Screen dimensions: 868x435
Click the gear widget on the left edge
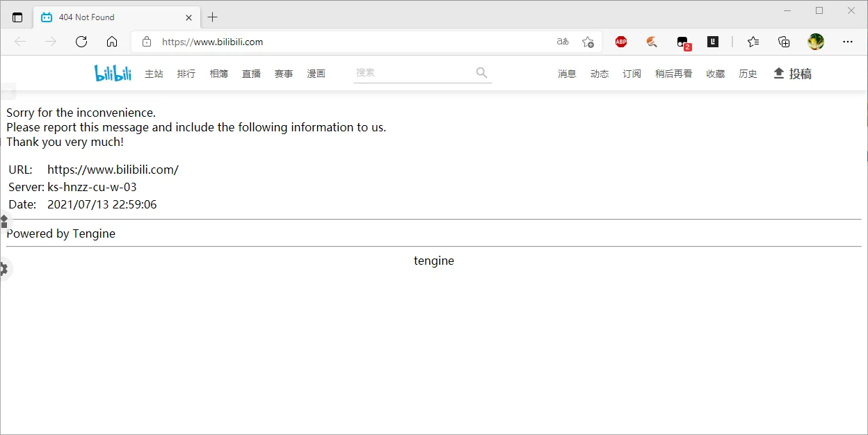coord(4,268)
